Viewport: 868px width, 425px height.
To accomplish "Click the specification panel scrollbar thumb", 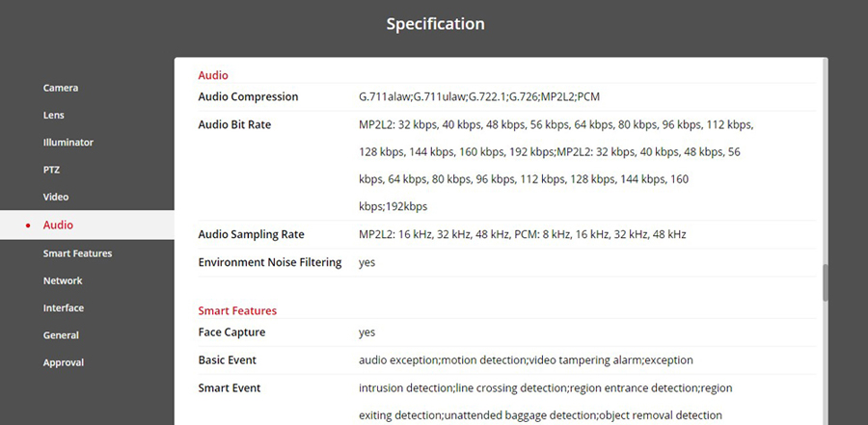I will tap(824, 283).
